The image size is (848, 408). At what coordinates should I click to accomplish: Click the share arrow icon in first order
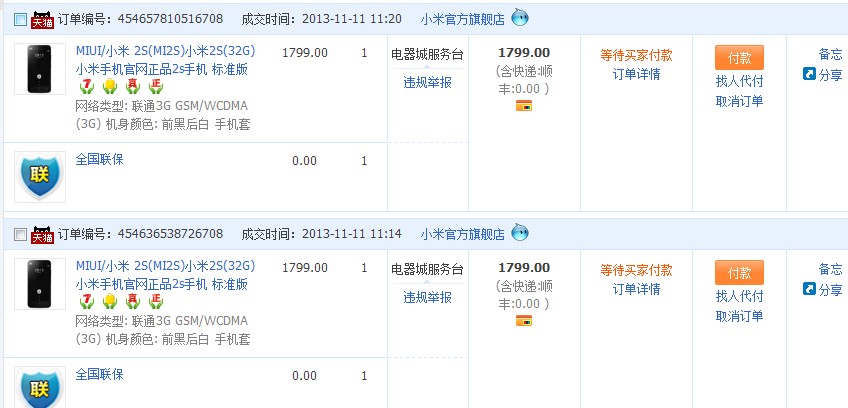click(809, 74)
